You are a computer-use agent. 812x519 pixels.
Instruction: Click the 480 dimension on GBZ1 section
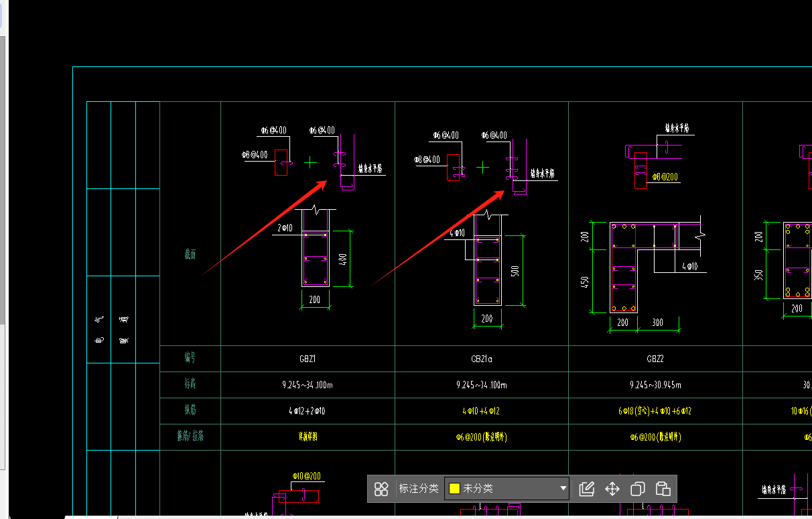[342, 259]
